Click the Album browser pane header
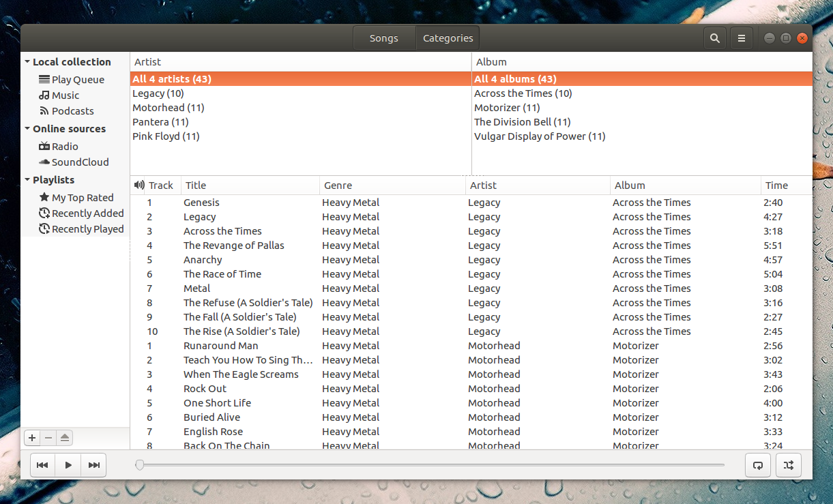This screenshot has width=833, height=504. [642, 62]
